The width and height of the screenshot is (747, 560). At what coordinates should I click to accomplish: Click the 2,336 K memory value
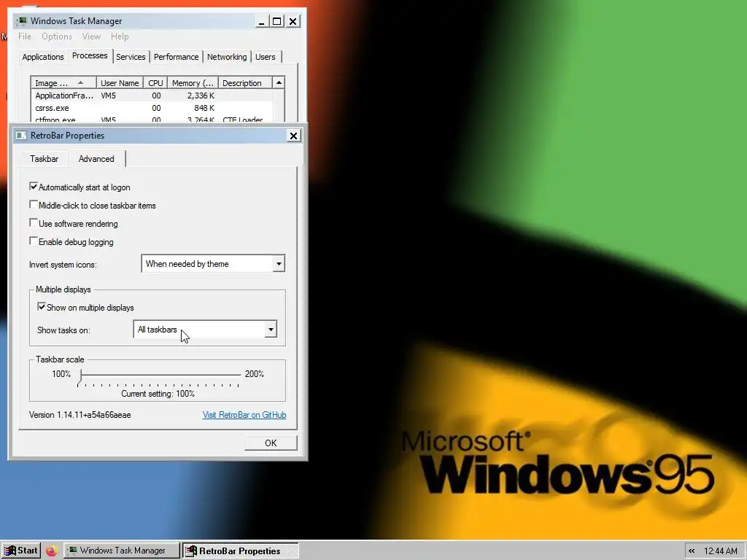(x=201, y=96)
